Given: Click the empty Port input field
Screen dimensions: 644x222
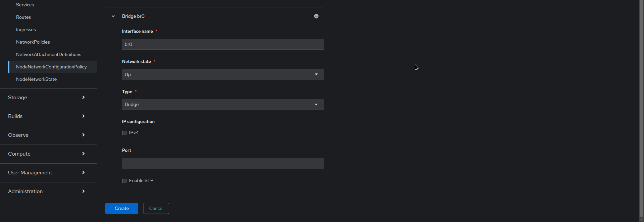Looking at the screenshot, I should click(x=223, y=163).
